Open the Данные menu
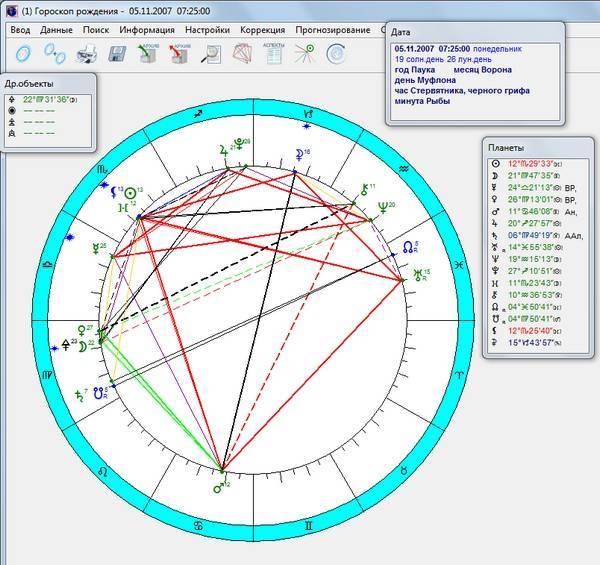This screenshot has height=565, width=600. tap(57, 30)
